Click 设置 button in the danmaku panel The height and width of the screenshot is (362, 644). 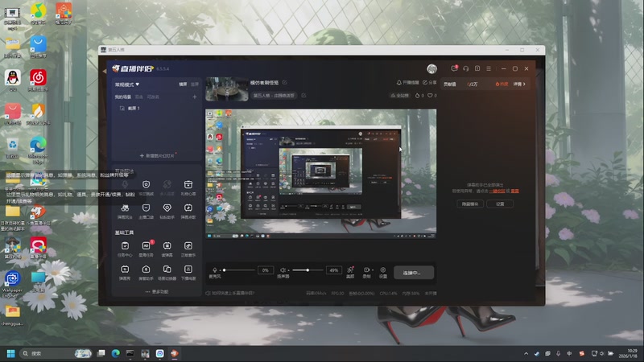click(x=500, y=204)
